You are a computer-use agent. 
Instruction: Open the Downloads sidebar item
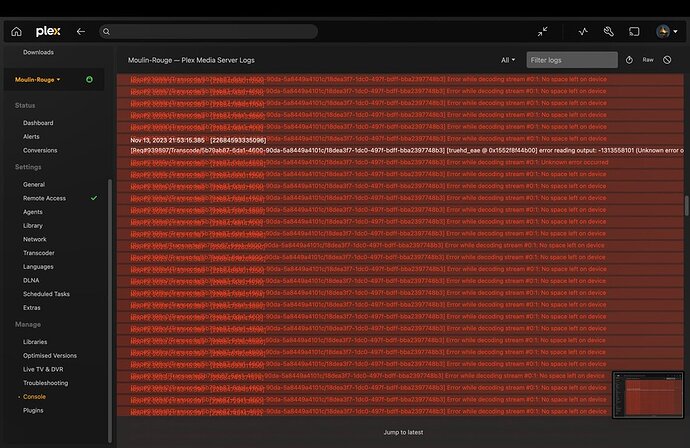coord(38,52)
